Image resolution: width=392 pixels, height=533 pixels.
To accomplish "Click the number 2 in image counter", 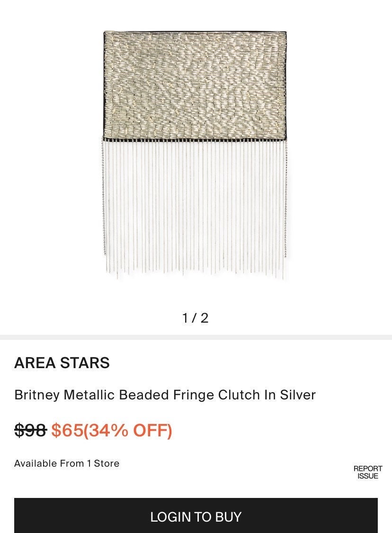I will pos(204,318).
